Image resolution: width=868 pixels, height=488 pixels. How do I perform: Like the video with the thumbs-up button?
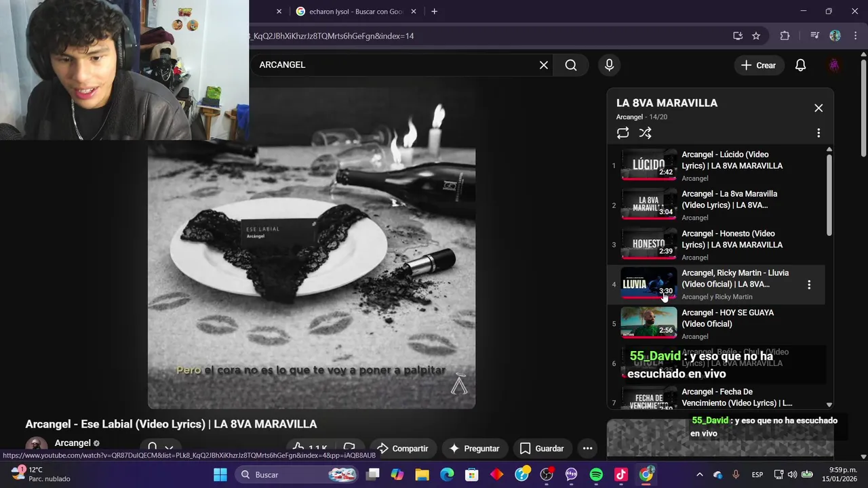(309, 448)
